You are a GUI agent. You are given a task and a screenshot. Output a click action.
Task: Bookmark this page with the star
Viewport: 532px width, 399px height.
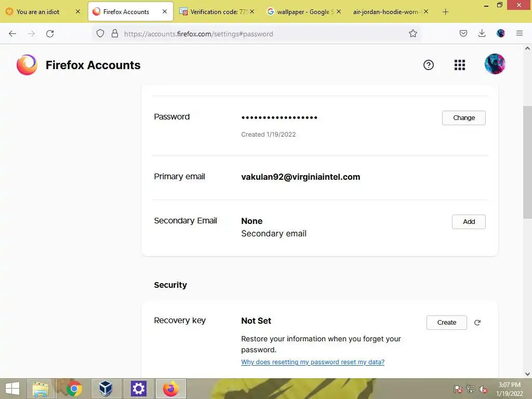[x=413, y=33]
